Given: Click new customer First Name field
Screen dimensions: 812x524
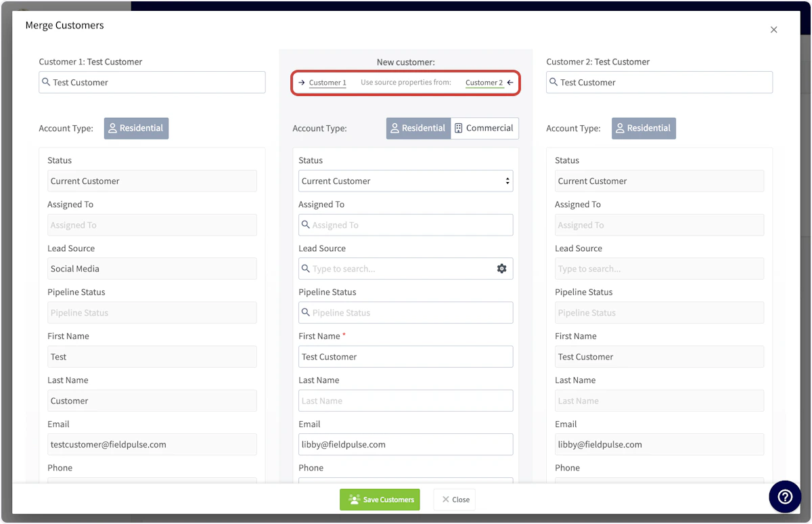Looking at the screenshot, I should point(406,357).
